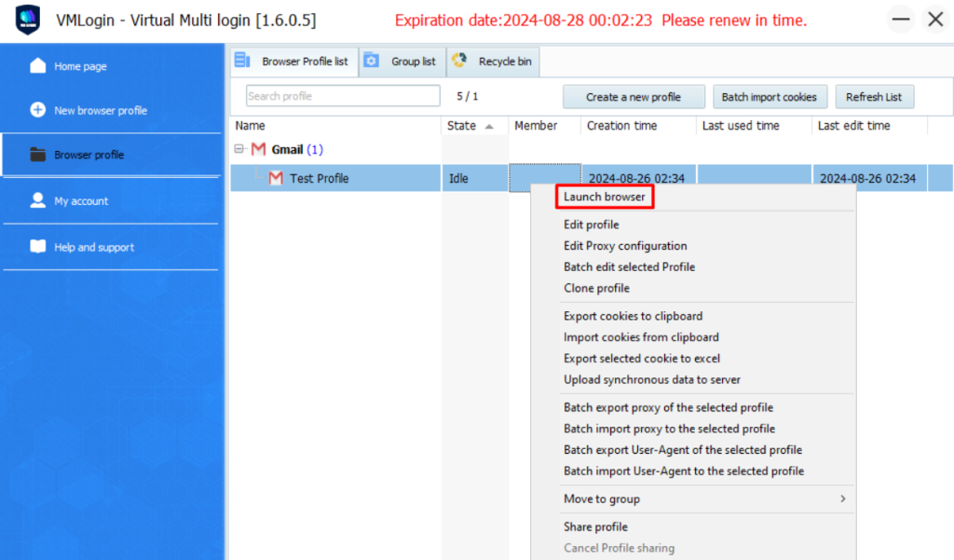The width and height of the screenshot is (954, 560).
Task: Select Batch import proxy to selected profile
Action: pyautogui.click(x=669, y=429)
